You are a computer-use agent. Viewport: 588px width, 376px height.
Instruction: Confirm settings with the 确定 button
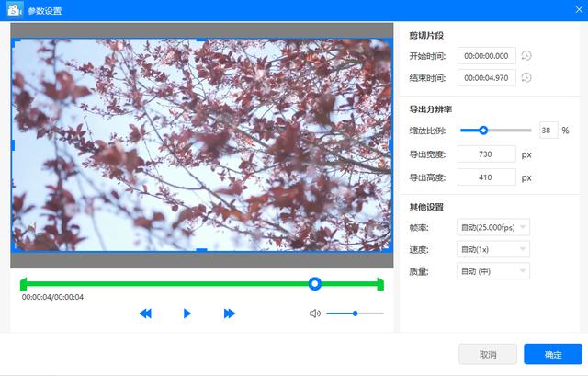[553, 354]
